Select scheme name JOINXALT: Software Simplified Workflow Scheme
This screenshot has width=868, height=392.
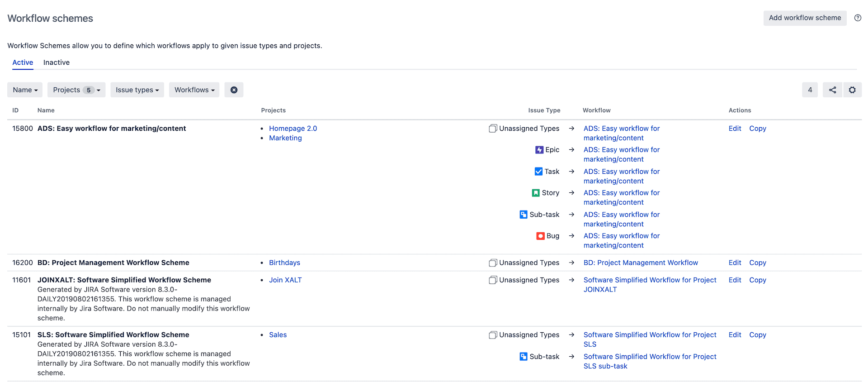point(124,280)
